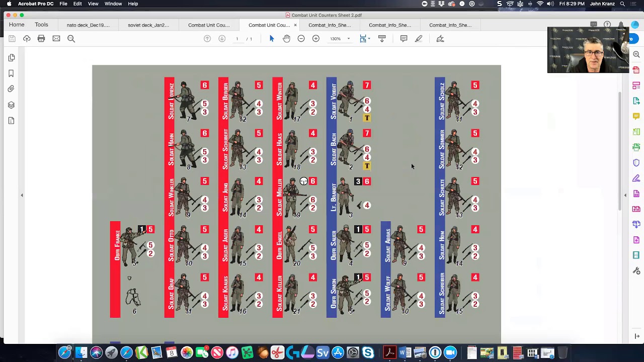The height and width of the screenshot is (362, 644).
Task: Open More Tools wrench in right pane
Action: point(636,271)
